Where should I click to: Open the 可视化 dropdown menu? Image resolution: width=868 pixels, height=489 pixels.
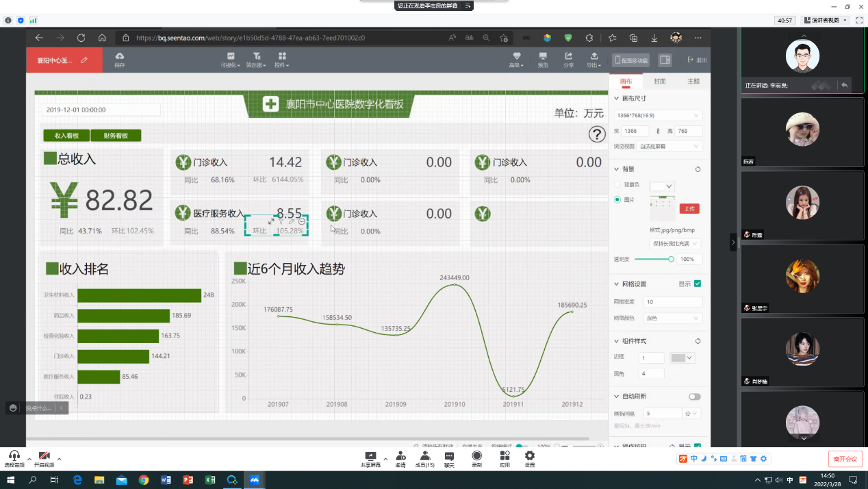tap(231, 60)
